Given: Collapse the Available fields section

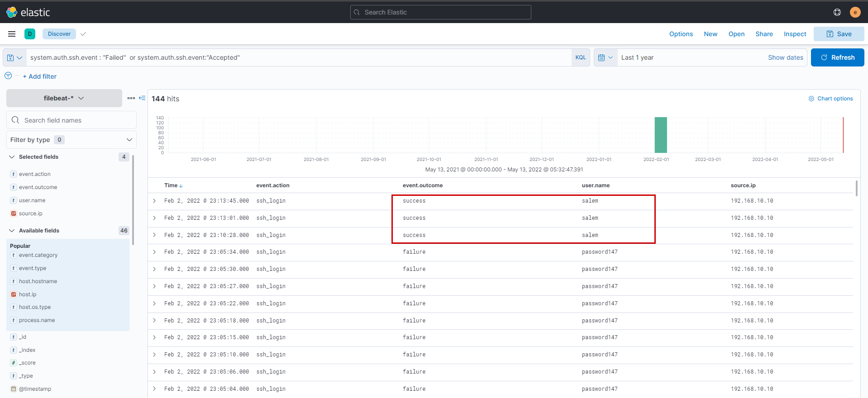Looking at the screenshot, I should click(x=12, y=231).
